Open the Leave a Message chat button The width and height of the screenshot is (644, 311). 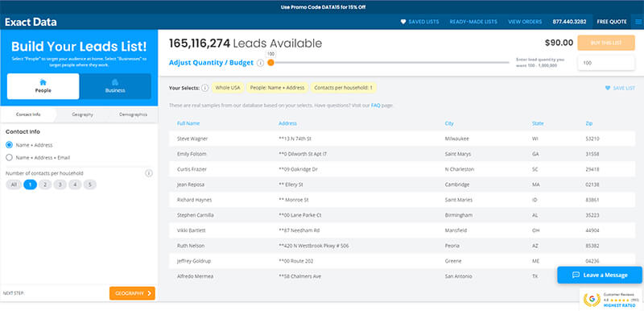599,275
